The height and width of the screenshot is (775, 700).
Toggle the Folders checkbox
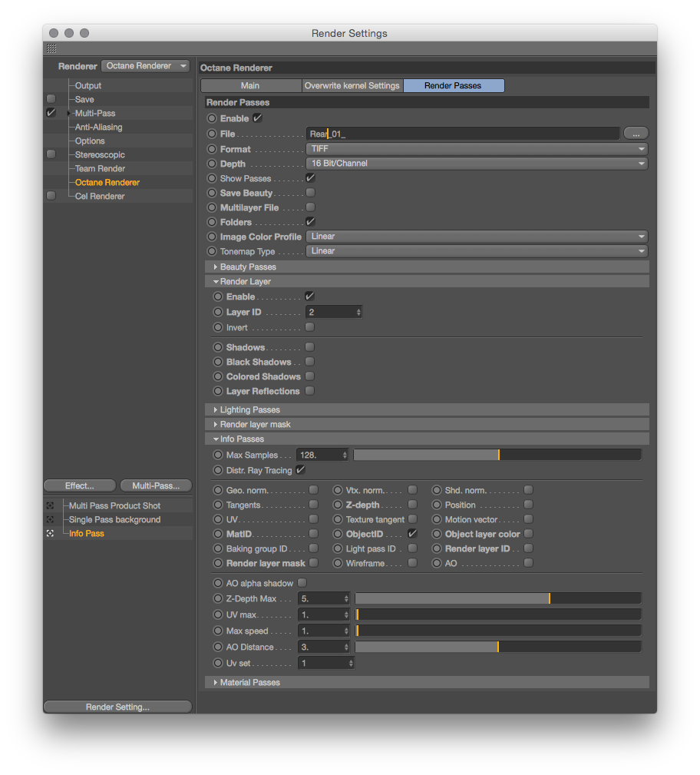click(x=310, y=221)
